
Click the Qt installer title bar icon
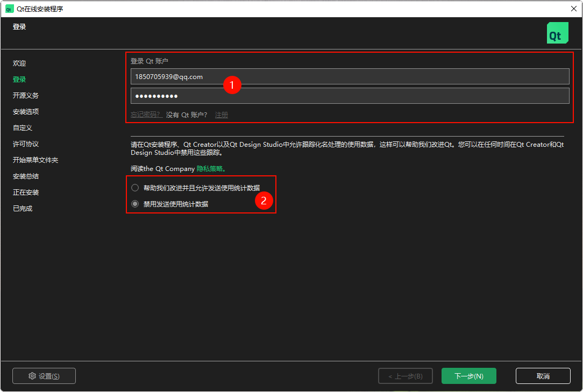[9, 9]
